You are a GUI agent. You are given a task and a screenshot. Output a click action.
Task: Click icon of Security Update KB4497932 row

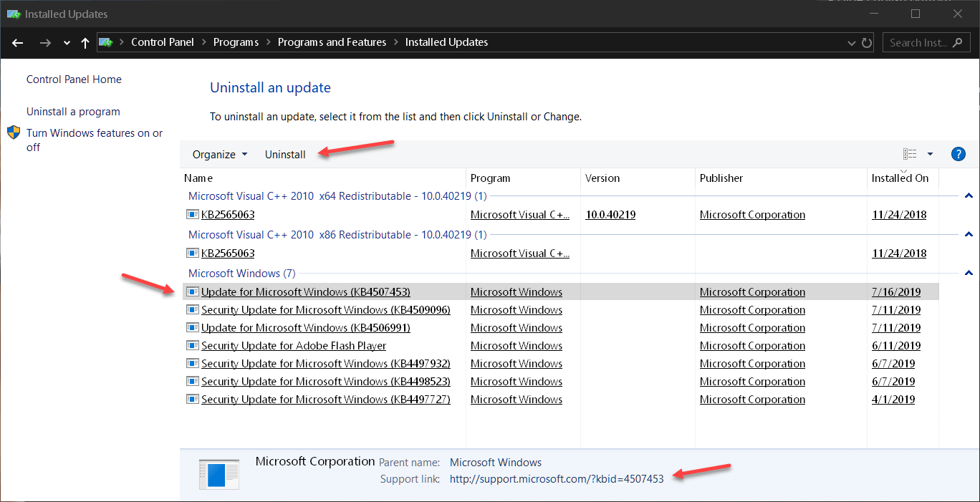pos(193,363)
